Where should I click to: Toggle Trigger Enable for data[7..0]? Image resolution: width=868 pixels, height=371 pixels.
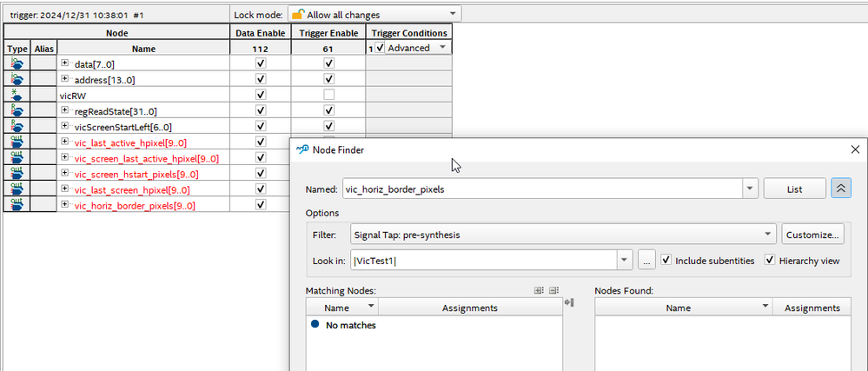[x=328, y=63]
